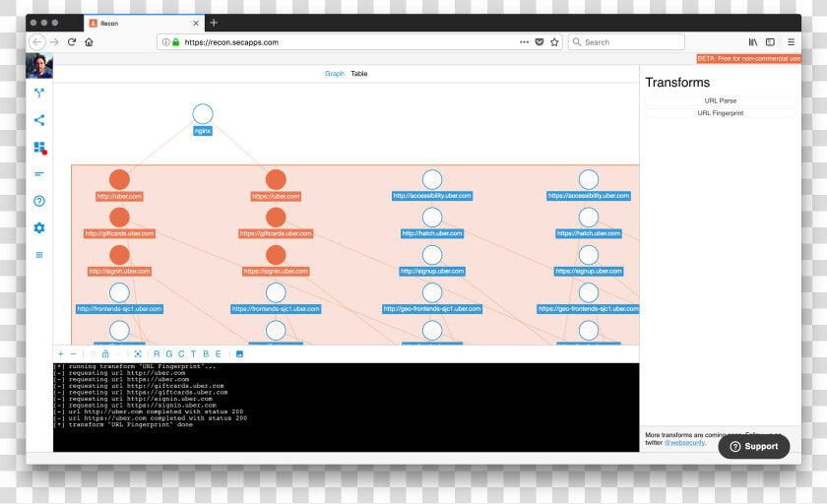Open the Firefox hamburger menu
827x504 pixels.
(792, 42)
